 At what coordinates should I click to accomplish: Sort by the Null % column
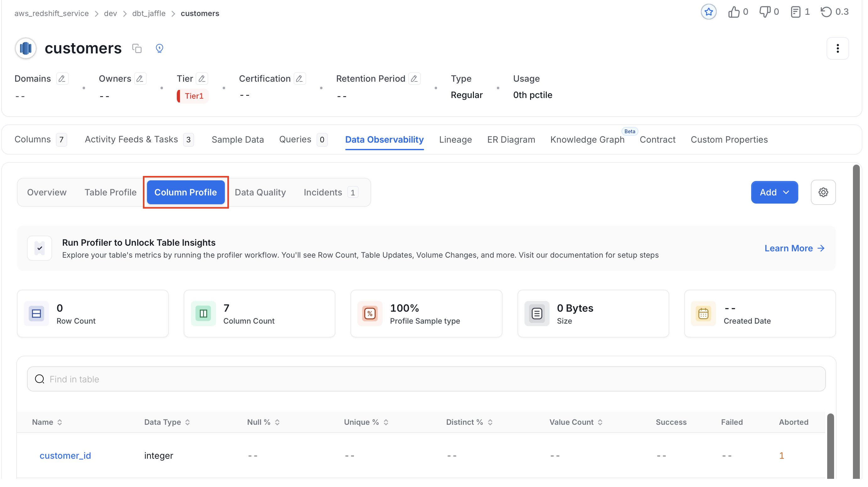(263, 422)
